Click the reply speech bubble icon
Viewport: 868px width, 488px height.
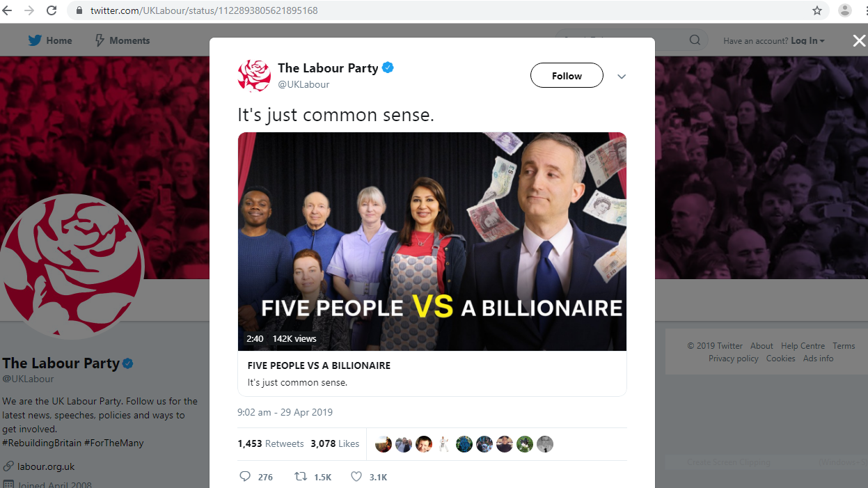(x=245, y=477)
